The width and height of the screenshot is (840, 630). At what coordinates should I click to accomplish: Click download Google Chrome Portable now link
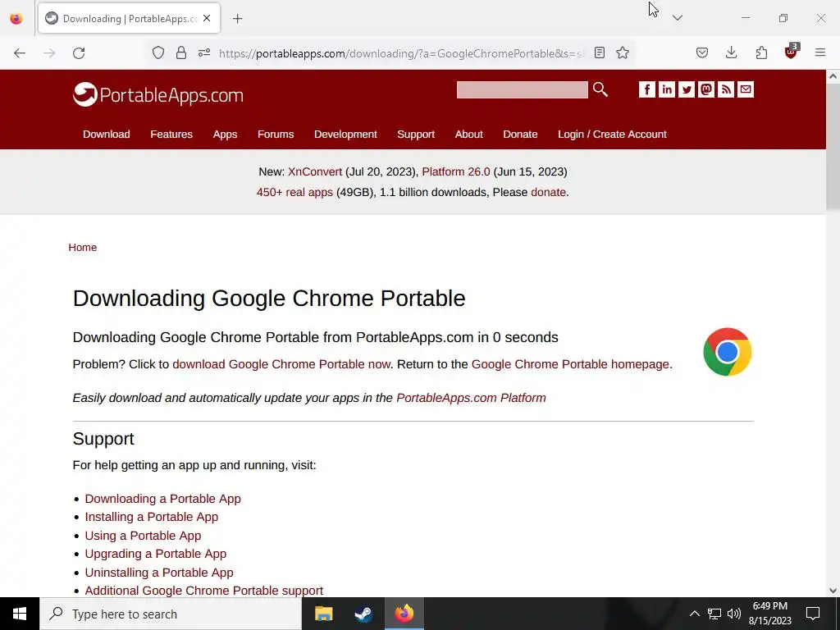[x=281, y=364]
